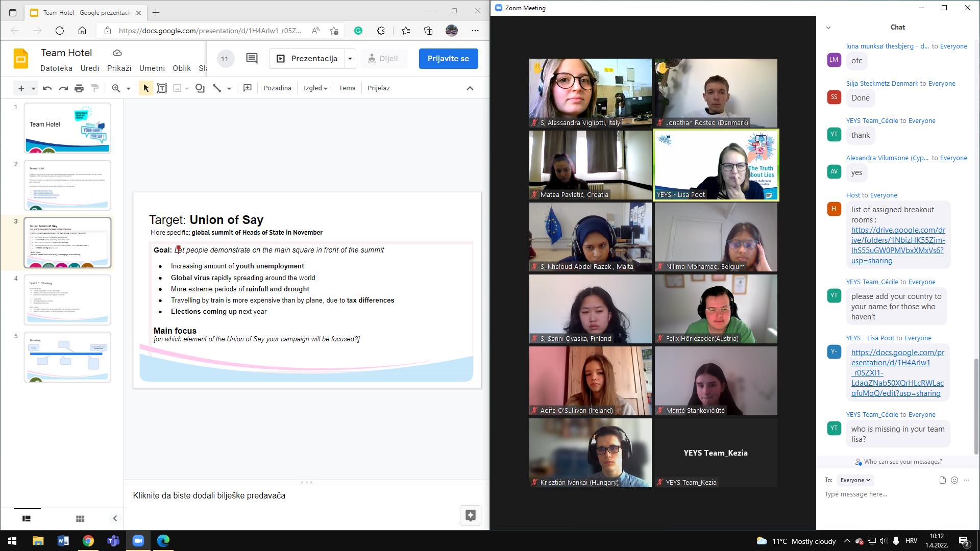This screenshot has height=551, width=980.
Task: Click the file attachment icon in chat
Action: (x=942, y=480)
